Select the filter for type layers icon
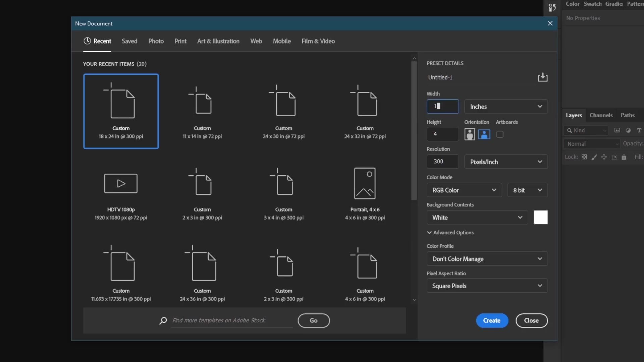The height and width of the screenshot is (362, 644). click(639, 130)
